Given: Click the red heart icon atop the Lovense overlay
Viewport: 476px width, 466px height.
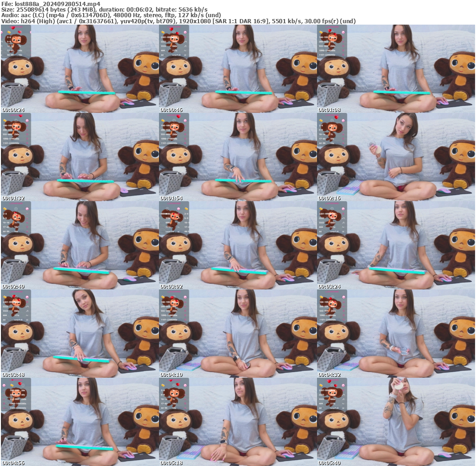Looking at the screenshot, I should pyautogui.click(x=171, y=29).
